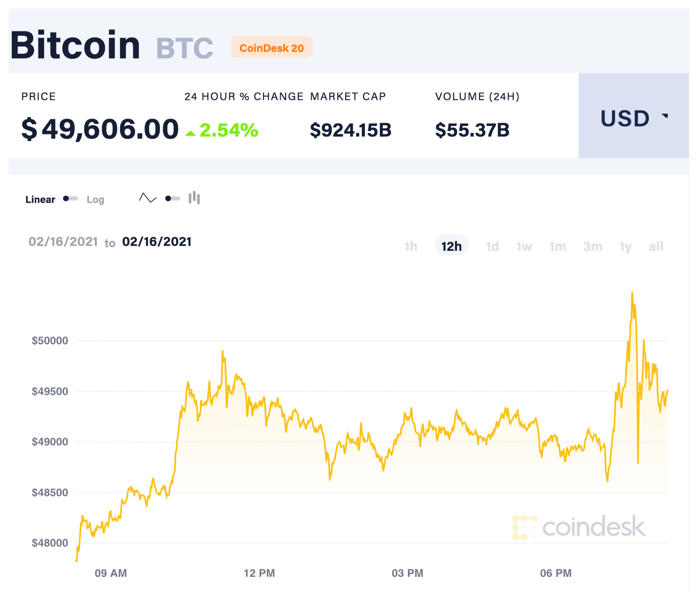
Task: Click the BTC ticker label
Action: point(184,47)
